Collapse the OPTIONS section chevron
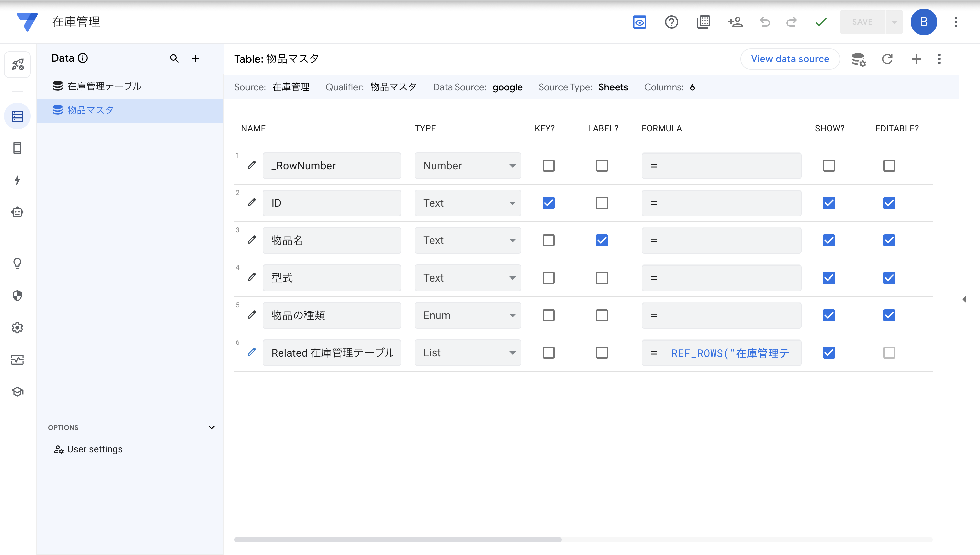Image resolution: width=980 pixels, height=555 pixels. point(211,427)
